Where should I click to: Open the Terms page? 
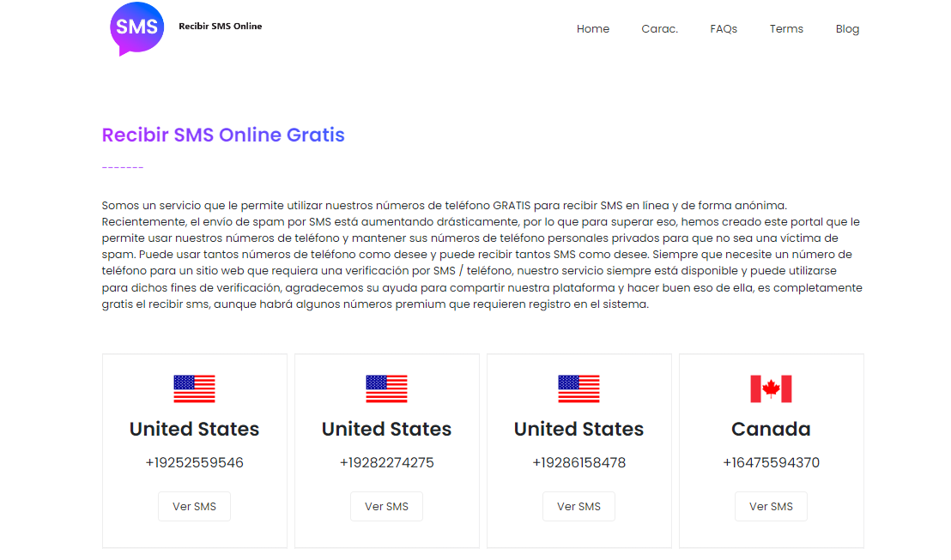tap(786, 28)
